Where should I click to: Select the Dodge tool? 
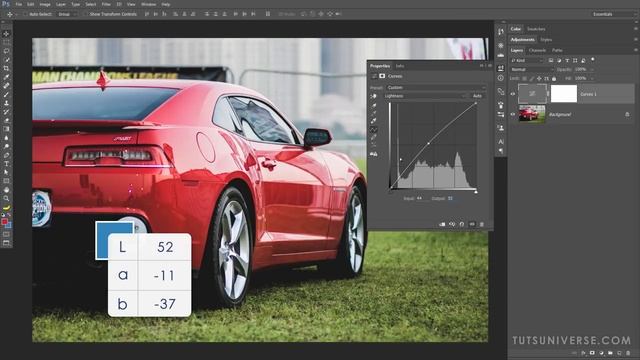coord(6,146)
